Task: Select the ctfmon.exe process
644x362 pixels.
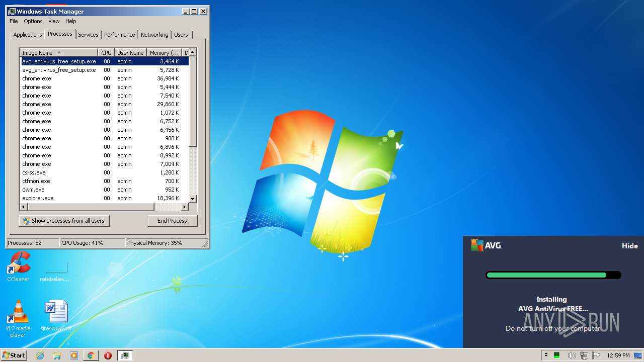Action: (105, 181)
